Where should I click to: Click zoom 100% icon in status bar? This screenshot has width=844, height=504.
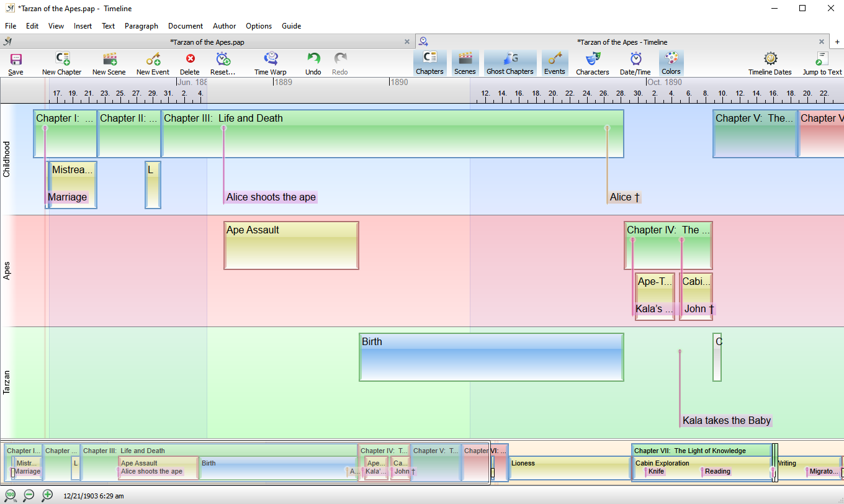pos(11,495)
